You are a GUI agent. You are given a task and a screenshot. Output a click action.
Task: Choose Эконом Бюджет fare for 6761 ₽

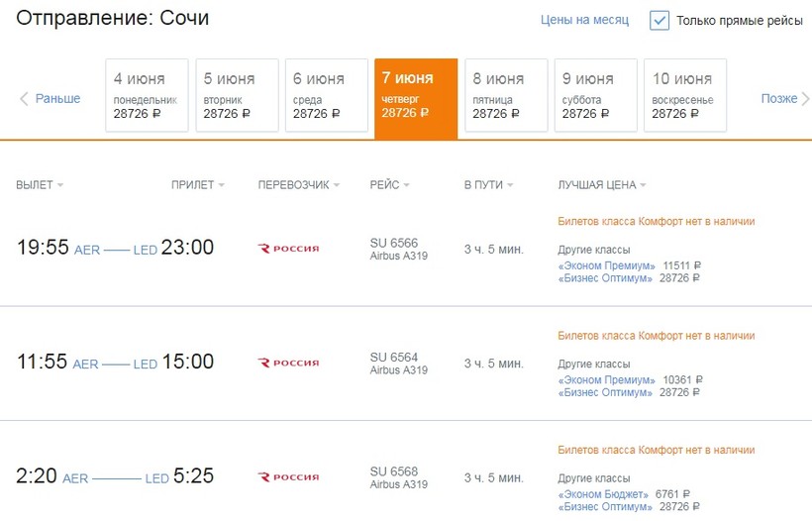point(603,493)
